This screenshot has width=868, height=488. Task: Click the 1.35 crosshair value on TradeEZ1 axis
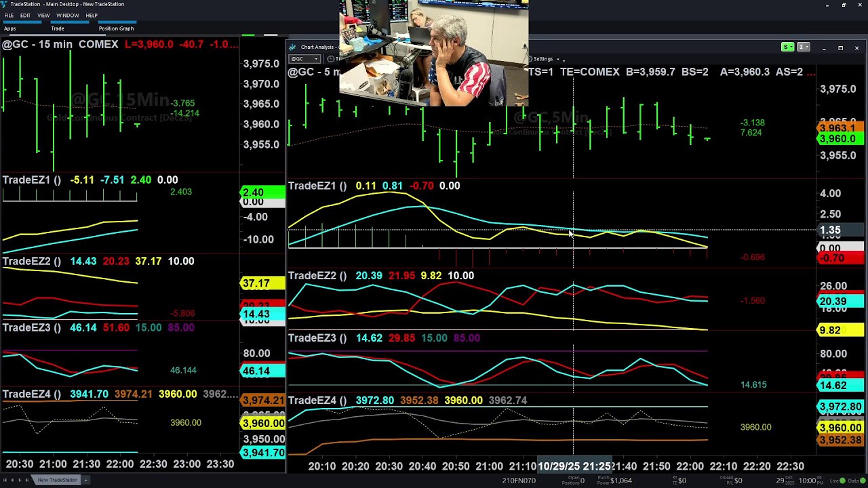(x=840, y=230)
